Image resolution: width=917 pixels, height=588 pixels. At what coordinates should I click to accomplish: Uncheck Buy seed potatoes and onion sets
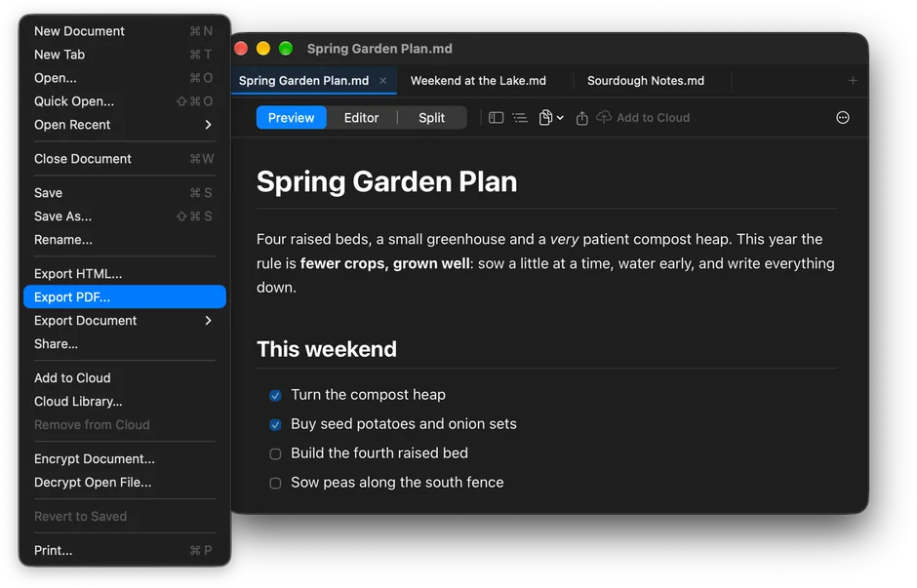click(x=275, y=425)
